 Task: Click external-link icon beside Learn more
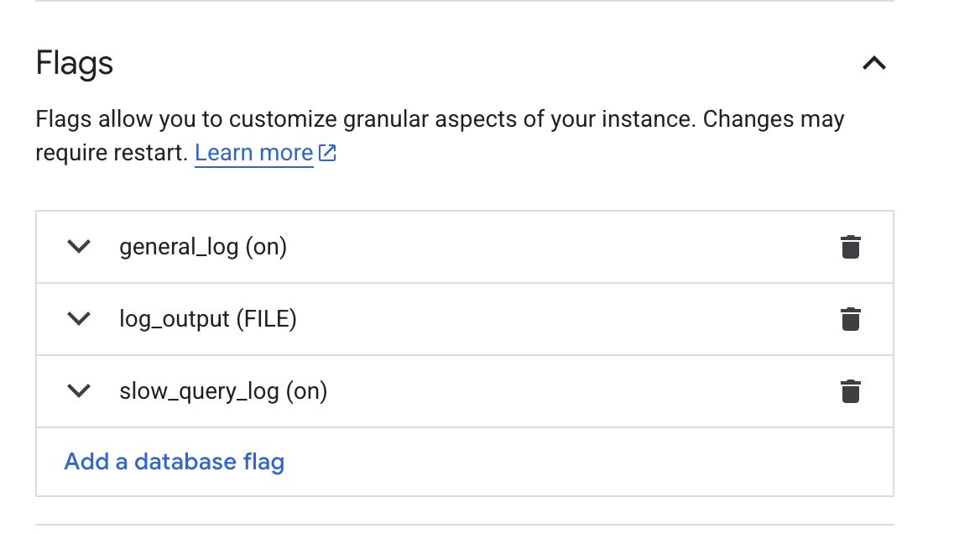point(327,154)
